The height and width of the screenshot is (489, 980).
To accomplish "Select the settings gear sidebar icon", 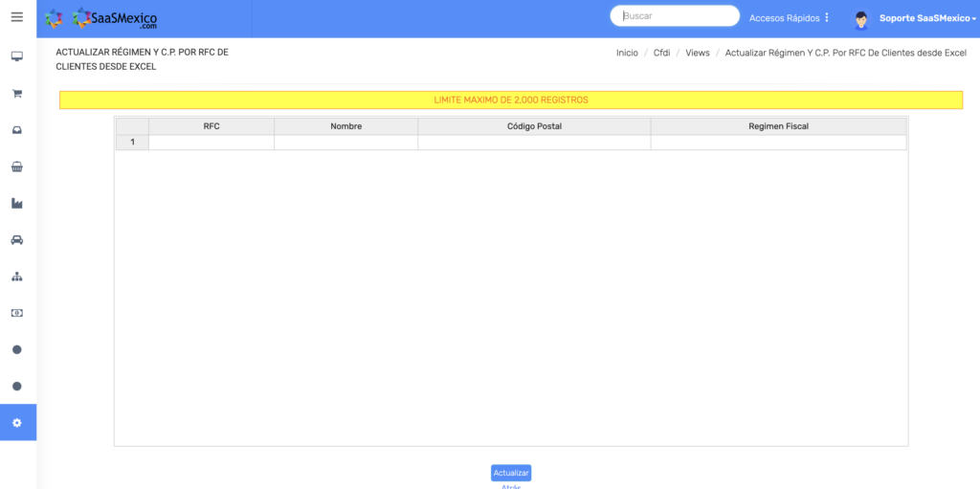I will coord(17,423).
